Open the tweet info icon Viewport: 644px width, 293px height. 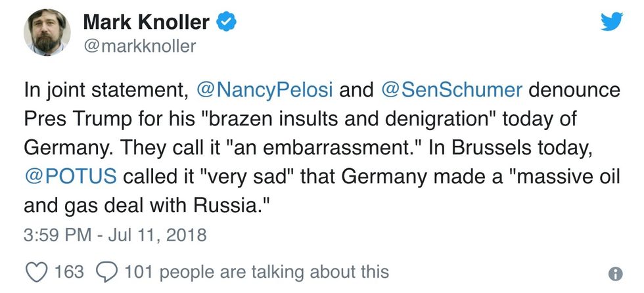(616, 274)
